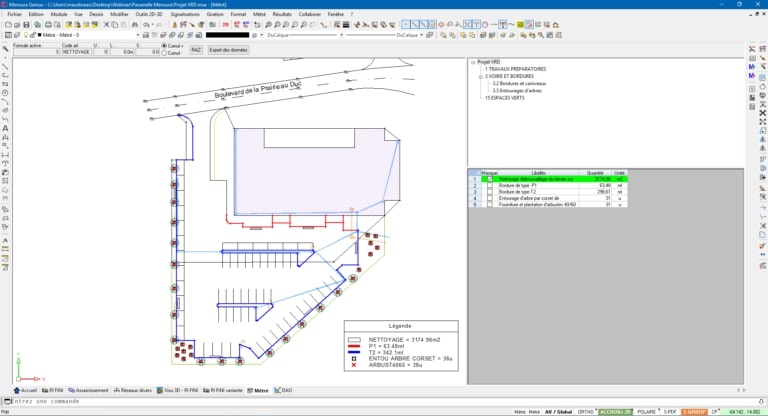The width and height of the screenshot is (768, 416).
Task: Click the RAZ button
Action: tap(195, 49)
